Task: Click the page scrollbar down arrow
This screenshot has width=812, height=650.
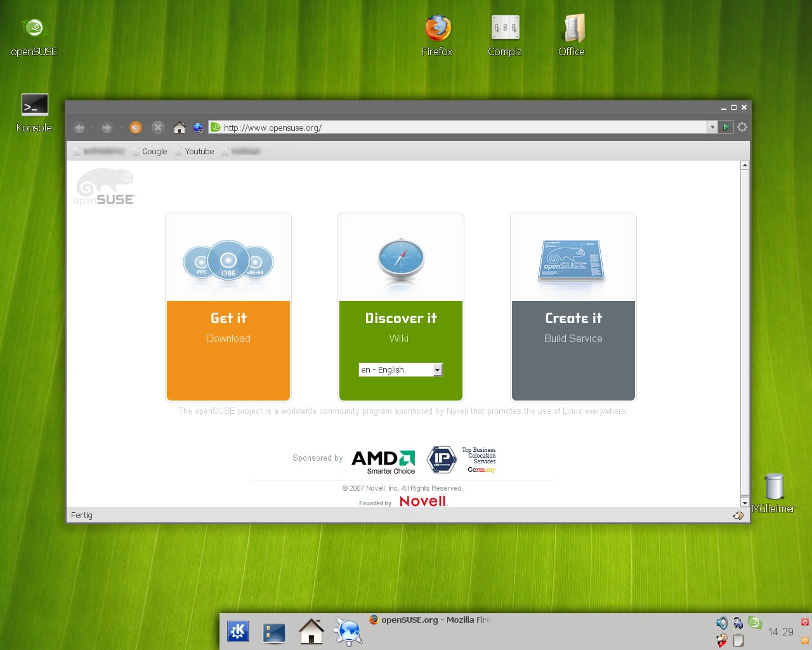Action: [x=745, y=502]
